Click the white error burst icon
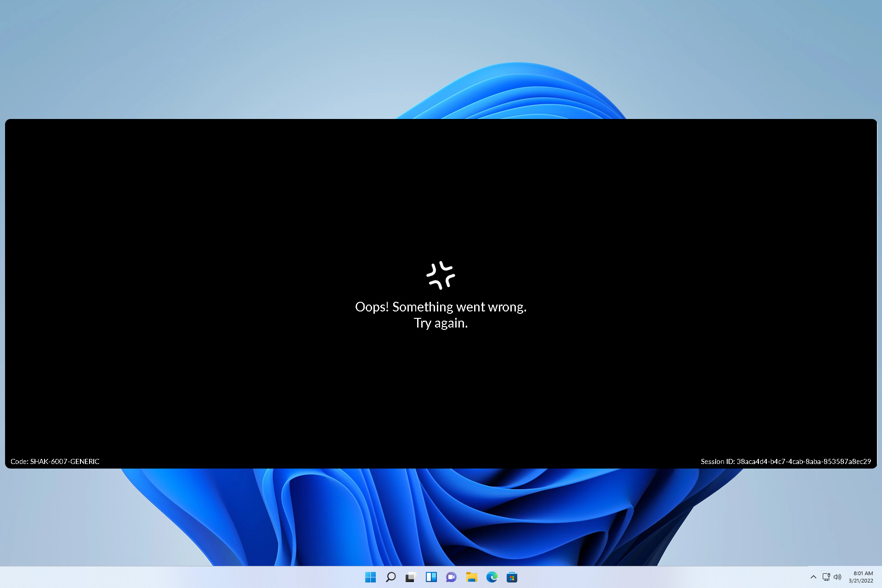Image resolution: width=882 pixels, height=588 pixels. [x=441, y=275]
